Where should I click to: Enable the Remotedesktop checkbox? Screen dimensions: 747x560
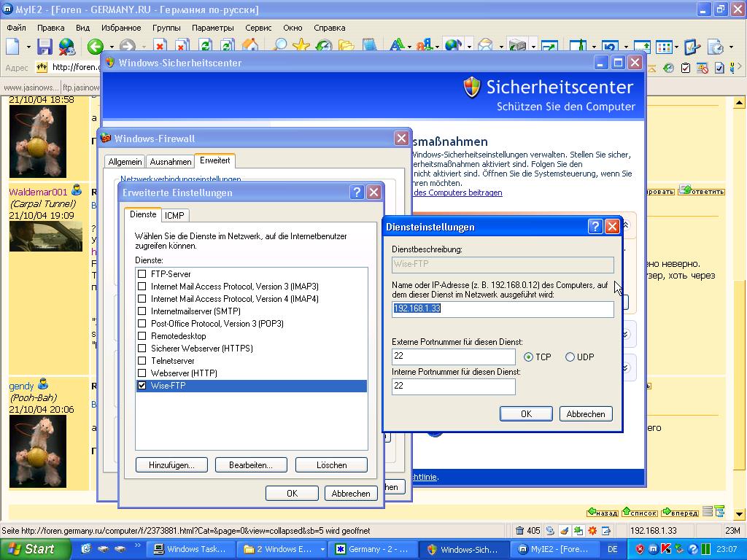click(x=142, y=335)
